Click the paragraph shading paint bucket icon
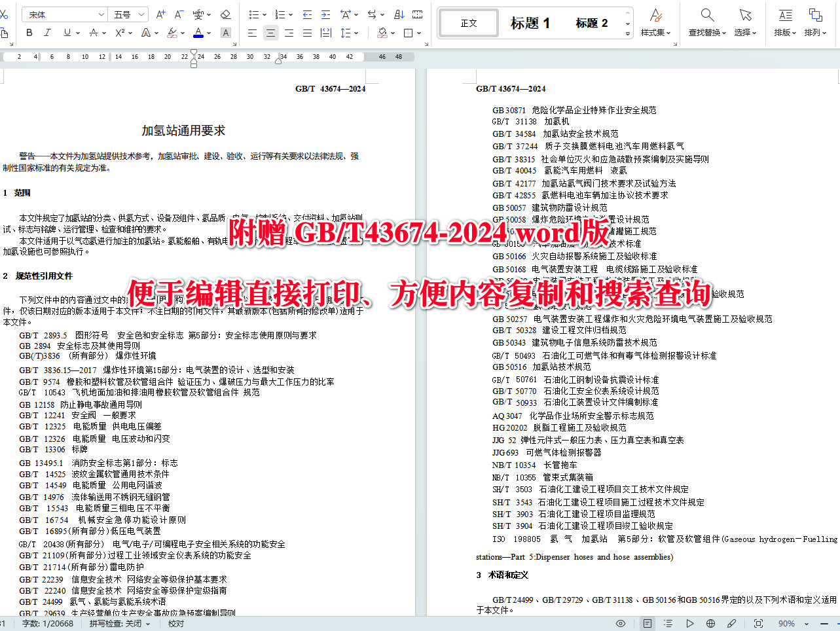The height and width of the screenshot is (631, 840). tap(382, 33)
